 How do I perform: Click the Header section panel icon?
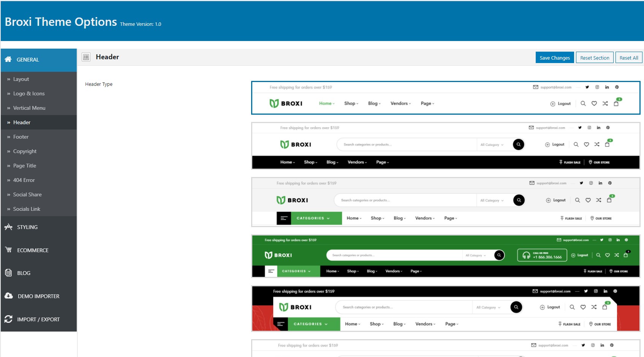tap(86, 57)
